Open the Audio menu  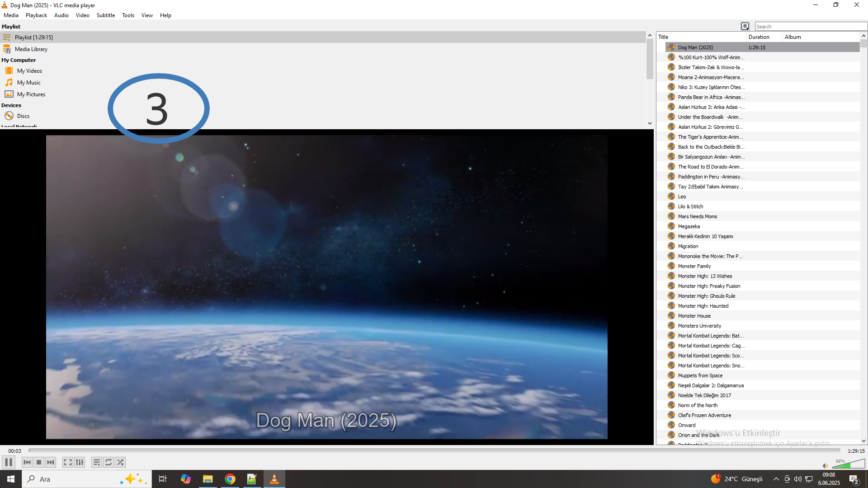[61, 15]
